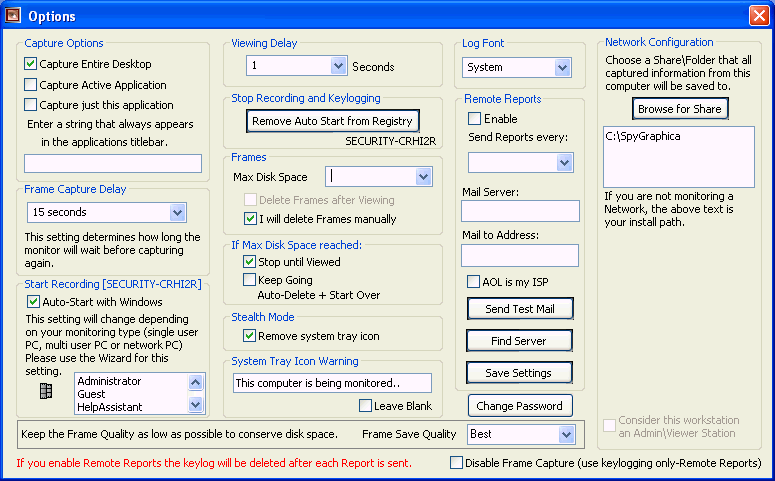
Task: Click the network building icon beside user list
Action: pyautogui.click(x=45, y=391)
